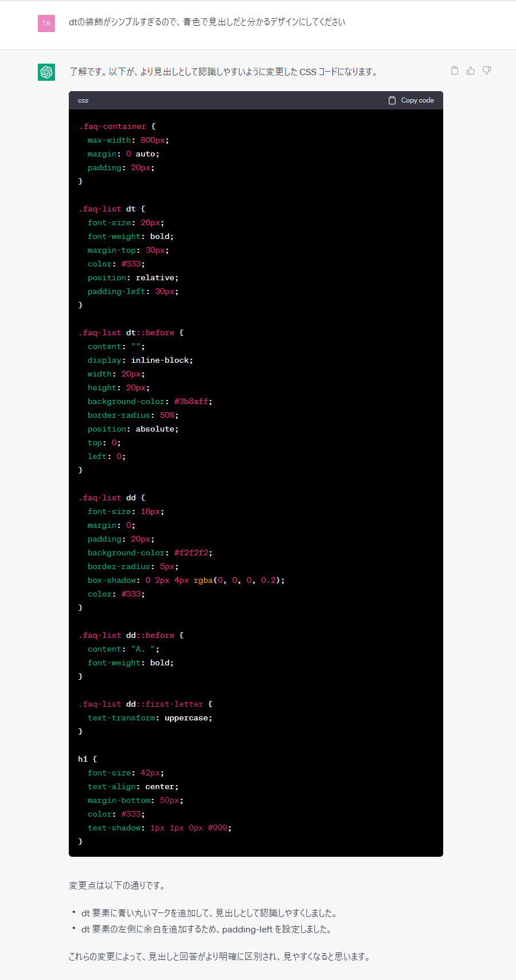Click content: "" declaration
The width and height of the screenshot is (516, 980).
[116, 346]
